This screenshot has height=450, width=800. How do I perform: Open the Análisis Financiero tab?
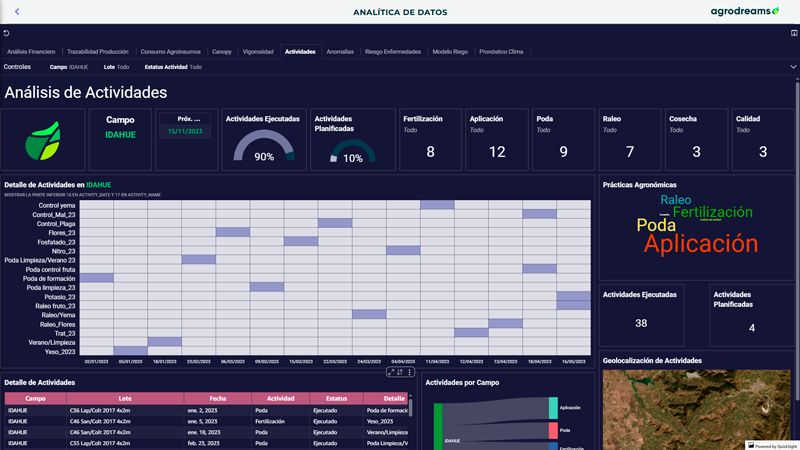pos(31,51)
